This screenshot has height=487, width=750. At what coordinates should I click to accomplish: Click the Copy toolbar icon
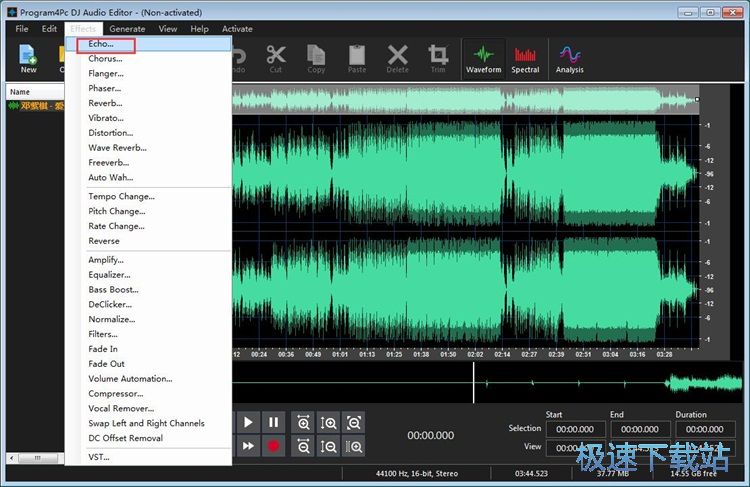point(316,57)
